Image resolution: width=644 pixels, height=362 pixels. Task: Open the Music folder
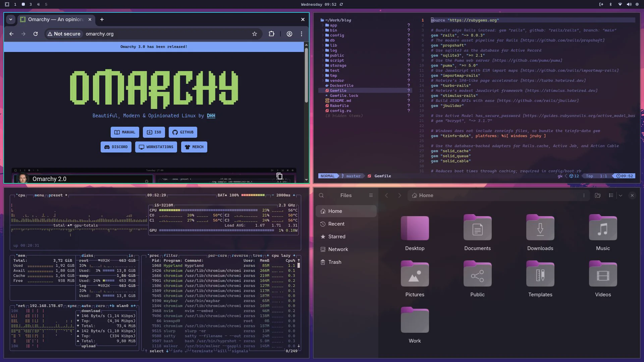coord(603,232)
